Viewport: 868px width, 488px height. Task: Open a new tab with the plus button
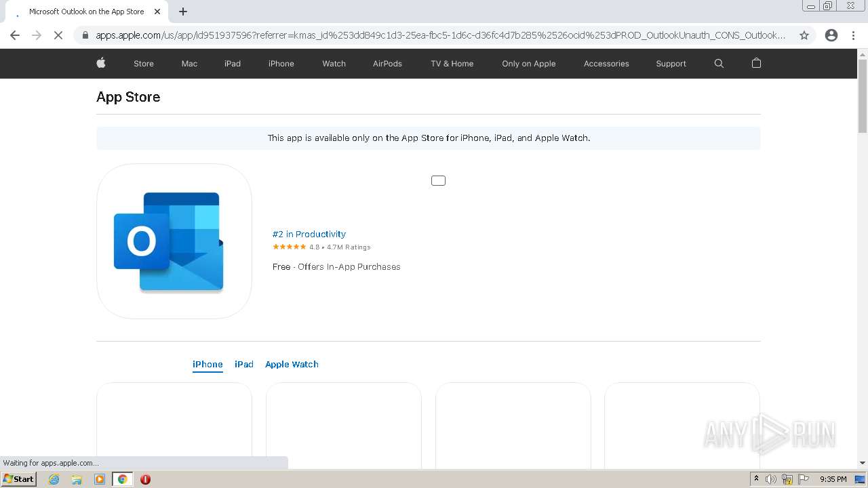(183, 12)
